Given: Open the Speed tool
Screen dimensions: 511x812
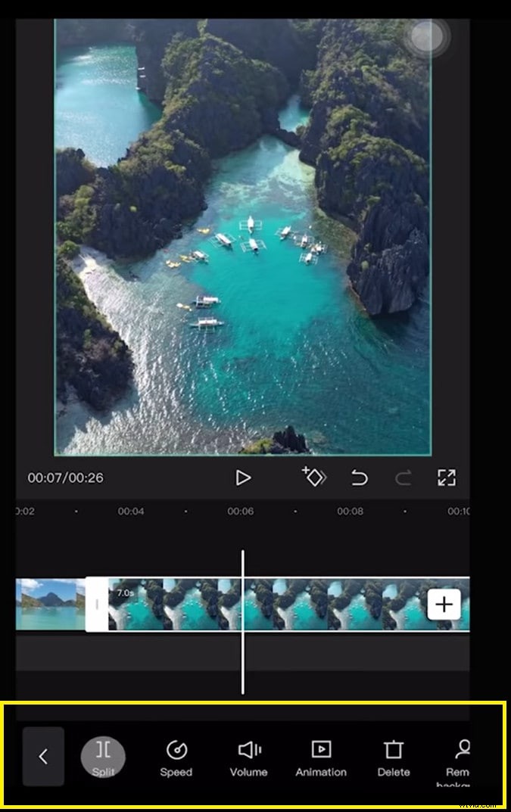Looking at the screenshot, I should (x=176, y=758).
